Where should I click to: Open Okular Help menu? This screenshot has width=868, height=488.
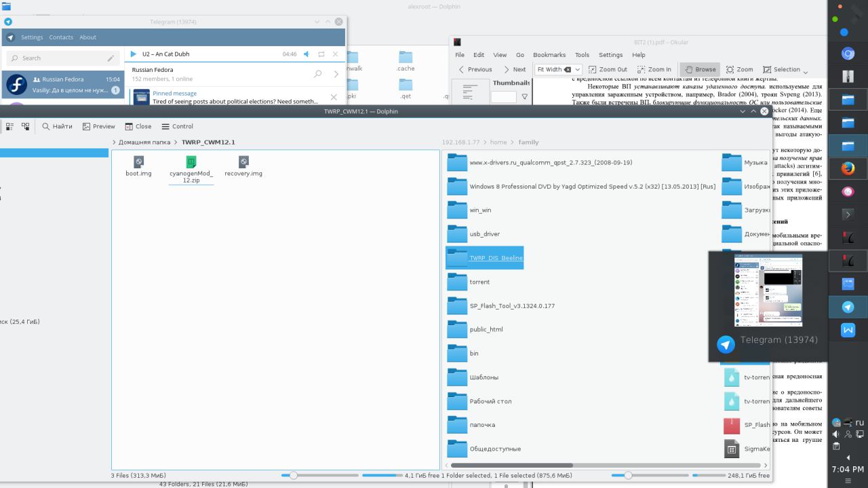pos(639,55)
